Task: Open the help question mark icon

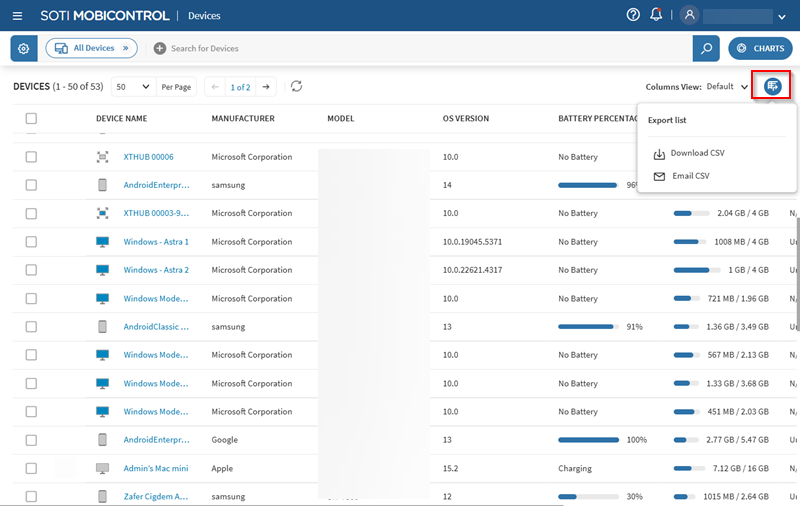Action: click(633, 15)
